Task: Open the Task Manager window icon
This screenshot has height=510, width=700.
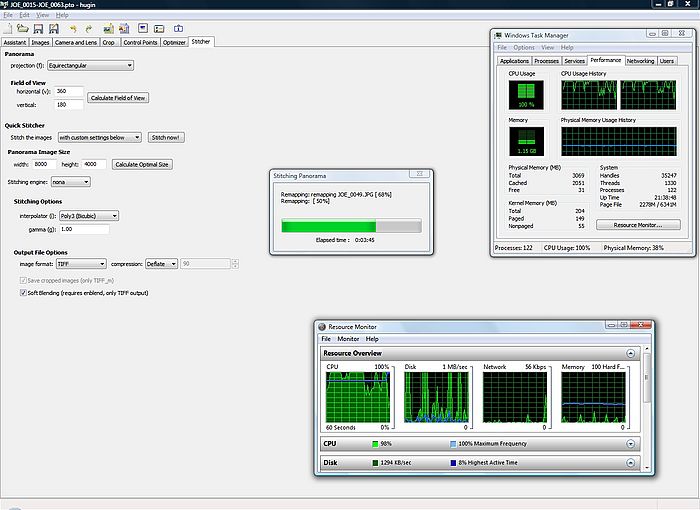Action: point(500,35)
